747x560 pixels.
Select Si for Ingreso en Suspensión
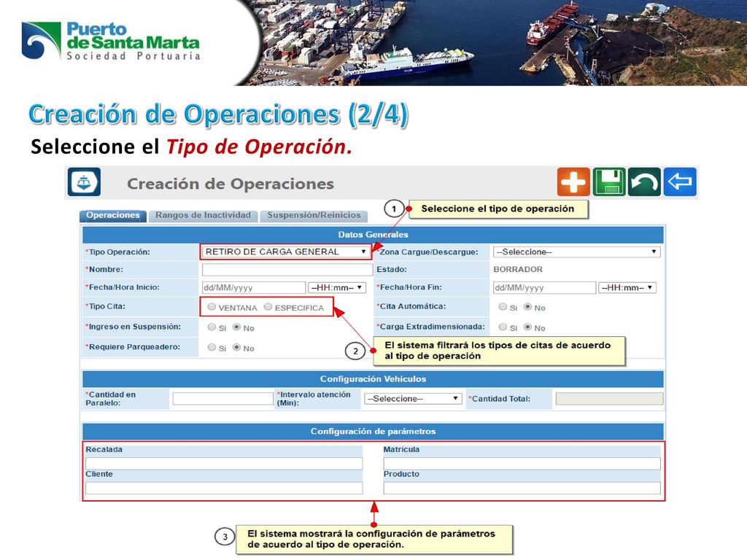212,327
